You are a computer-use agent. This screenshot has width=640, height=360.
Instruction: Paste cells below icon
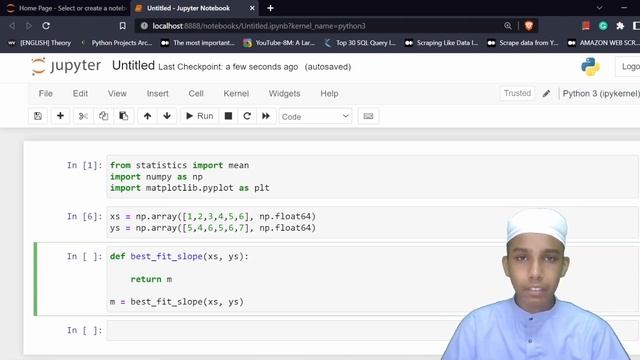tap(123, 116)
